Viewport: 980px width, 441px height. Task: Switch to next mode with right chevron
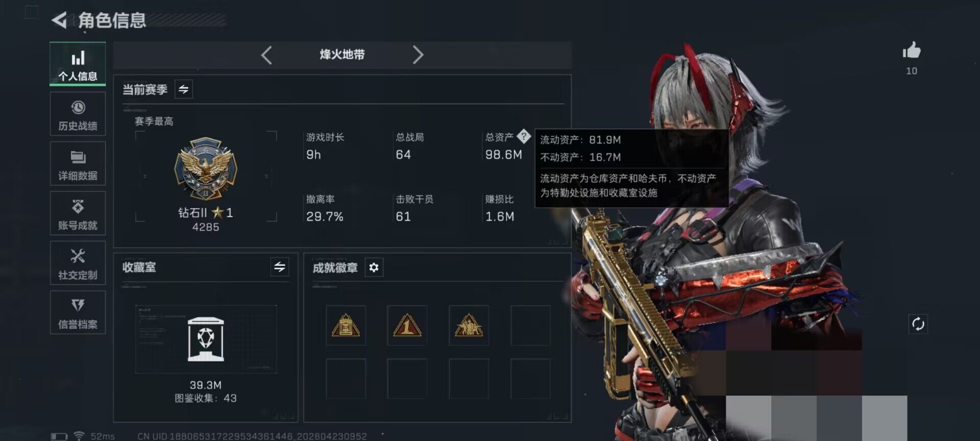point(418,55)
